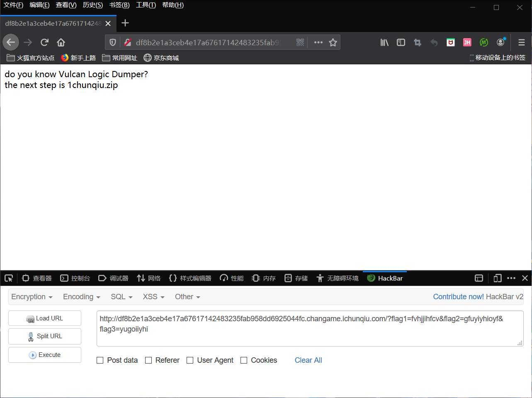Click the undo arrow toolbar icon
This screenshot has height=398, width=532.
tap(434, 42)
